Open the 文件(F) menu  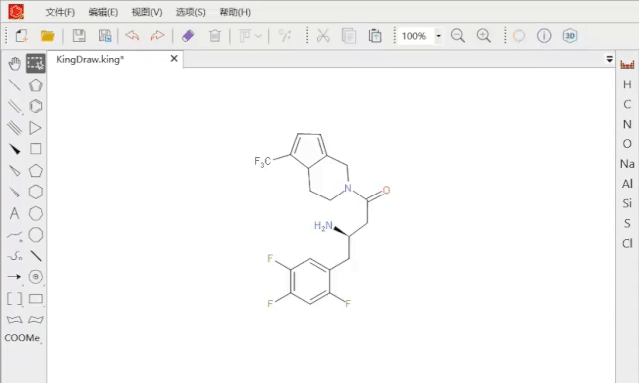click(x=60, y=12)
